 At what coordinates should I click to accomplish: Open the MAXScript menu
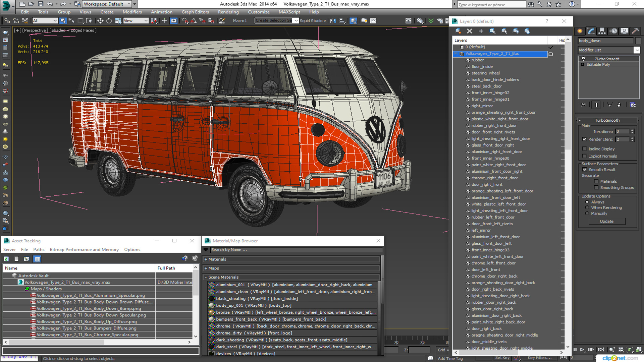tap(289, 12)
